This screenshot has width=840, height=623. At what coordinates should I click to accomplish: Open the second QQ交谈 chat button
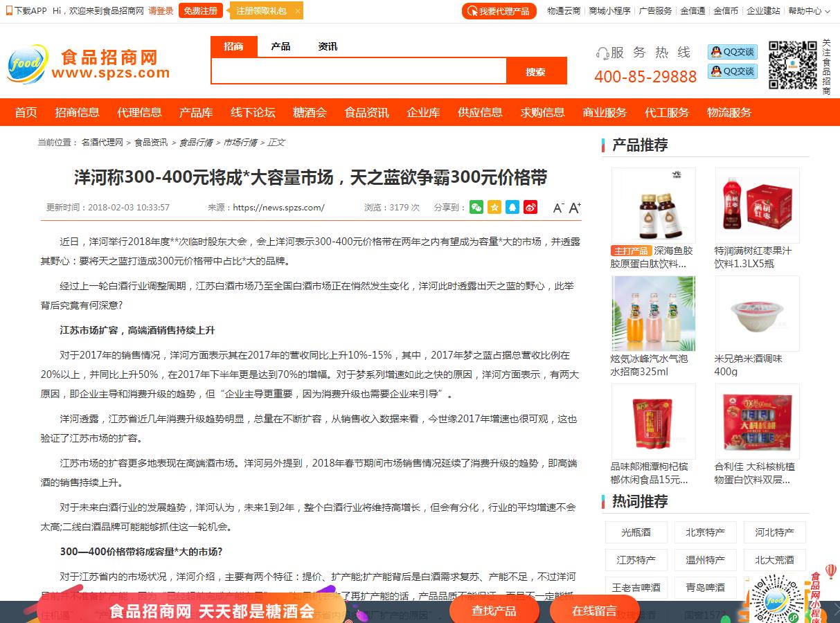[x=732, y=71]
